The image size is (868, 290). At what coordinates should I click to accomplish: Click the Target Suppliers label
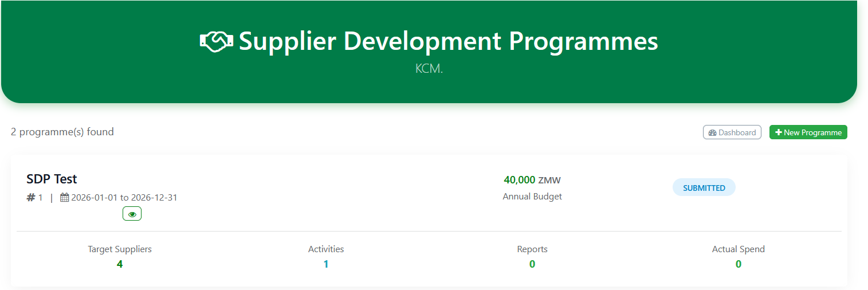click(x=120, y=249)
